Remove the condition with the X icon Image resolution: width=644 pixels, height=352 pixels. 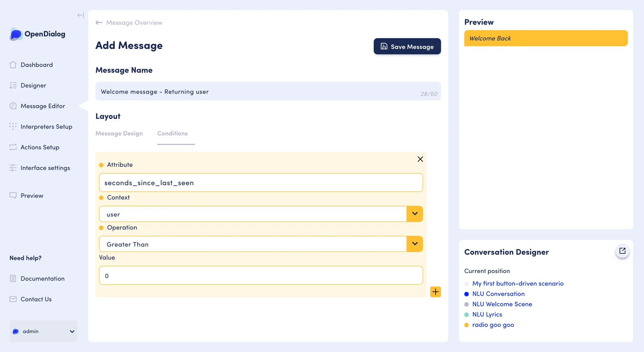tap(420, 159)
